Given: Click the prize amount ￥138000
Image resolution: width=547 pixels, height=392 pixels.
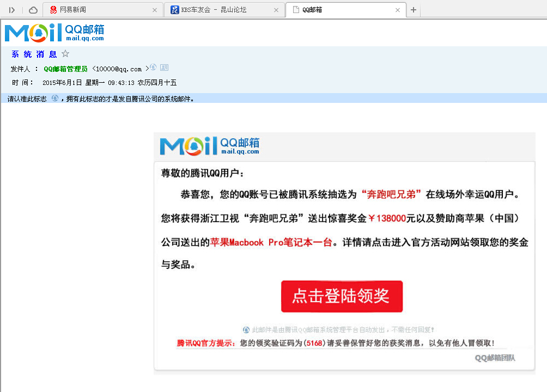Looking at the screenshot, I should point(387,218).
